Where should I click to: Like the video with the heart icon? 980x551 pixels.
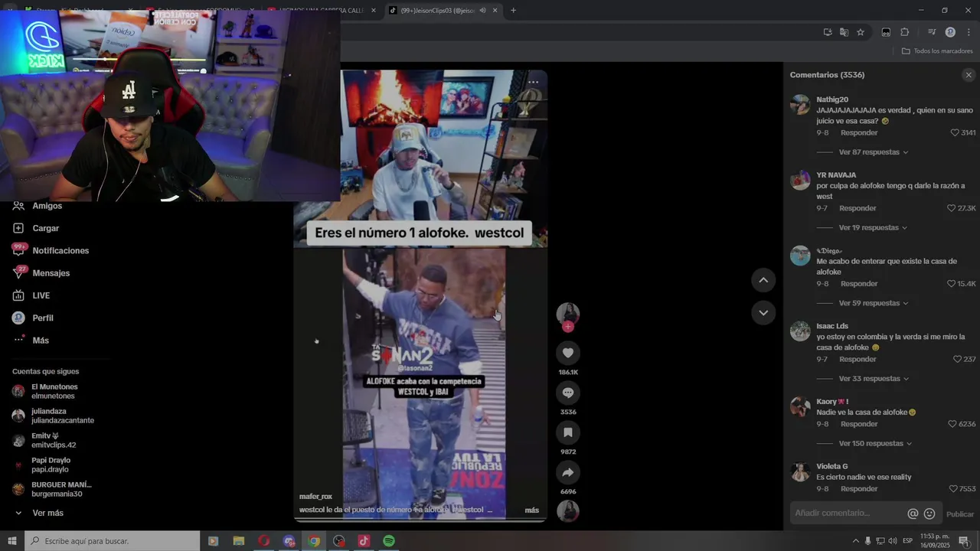[x=567, y=353]
